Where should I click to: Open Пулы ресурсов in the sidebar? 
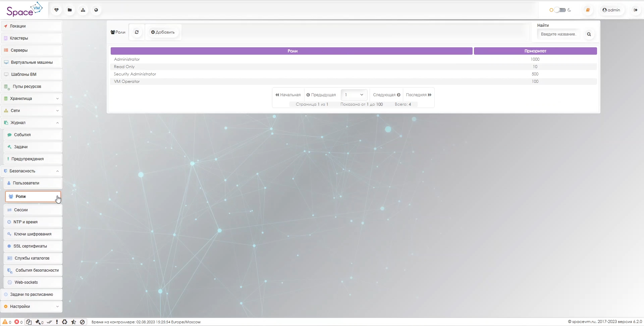click(x=32, y=87)
